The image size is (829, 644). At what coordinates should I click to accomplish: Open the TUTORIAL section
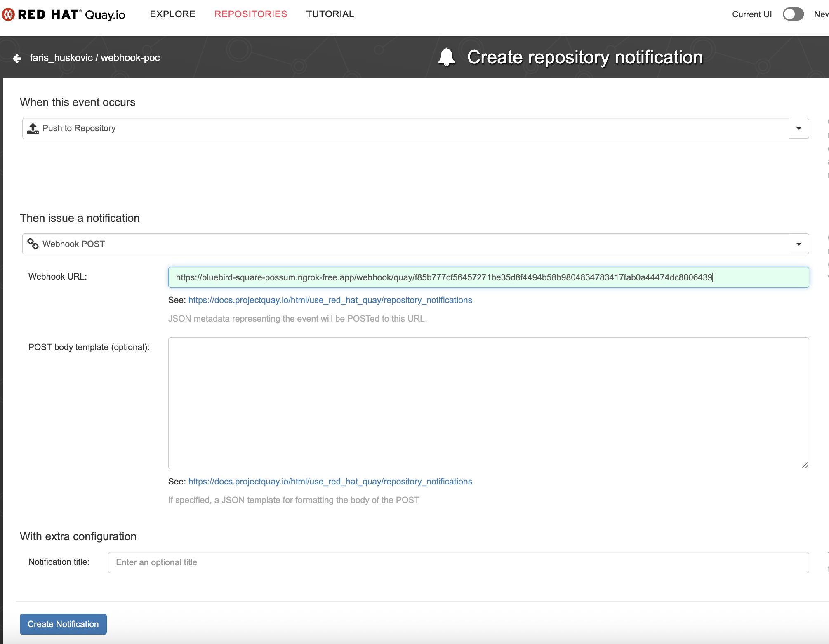[x=330, y=14]
